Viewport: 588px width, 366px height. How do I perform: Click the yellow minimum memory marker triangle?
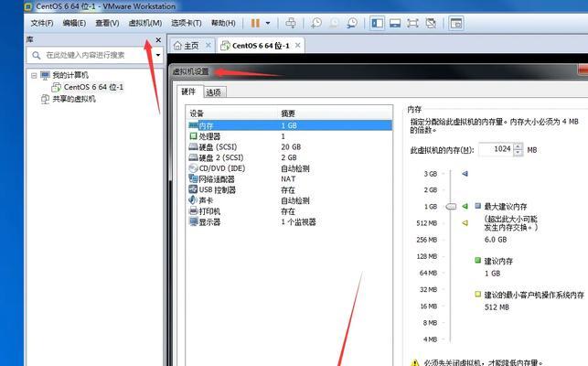465,223
